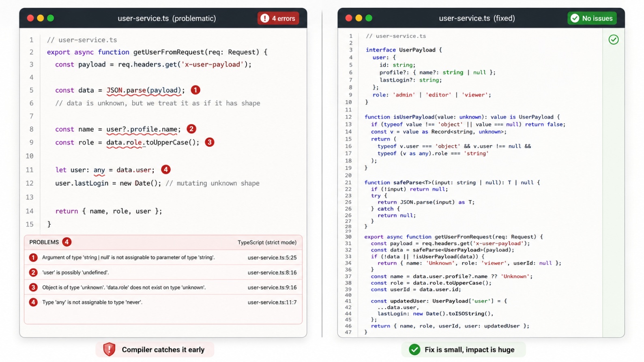Click the PROBLEMS count badge showing 4
Image resolution: width=644 pixels, height=362 pixels.
click(67, 242)
